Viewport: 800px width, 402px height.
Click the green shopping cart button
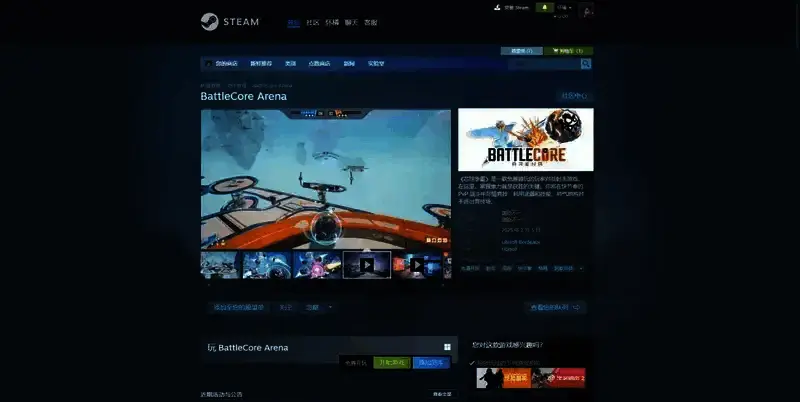pyautogui.click(x=570, y=50)
